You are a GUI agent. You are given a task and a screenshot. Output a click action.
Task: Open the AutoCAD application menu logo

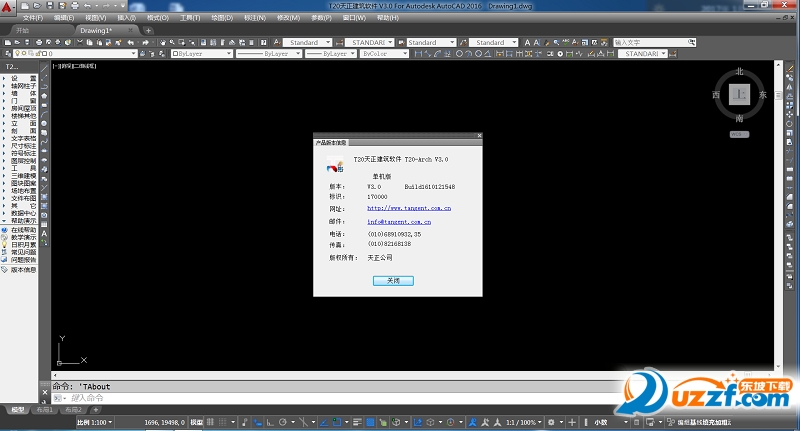pyautogui.click(x=7, y=7)
